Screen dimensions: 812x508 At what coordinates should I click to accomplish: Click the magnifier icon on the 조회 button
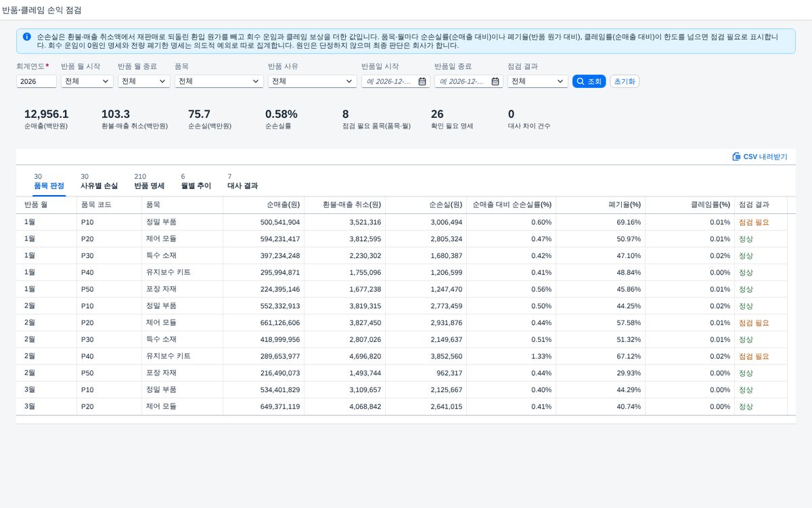click(x=581, y=81)
